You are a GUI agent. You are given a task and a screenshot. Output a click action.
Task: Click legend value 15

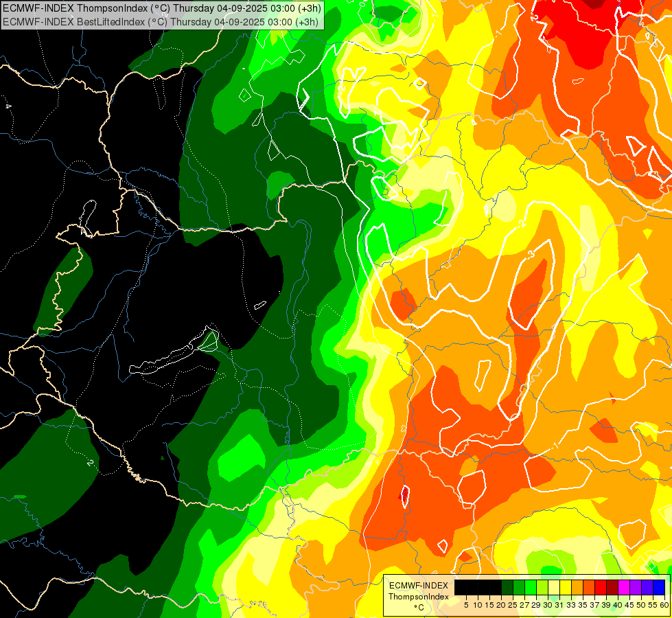click(489, 605)
